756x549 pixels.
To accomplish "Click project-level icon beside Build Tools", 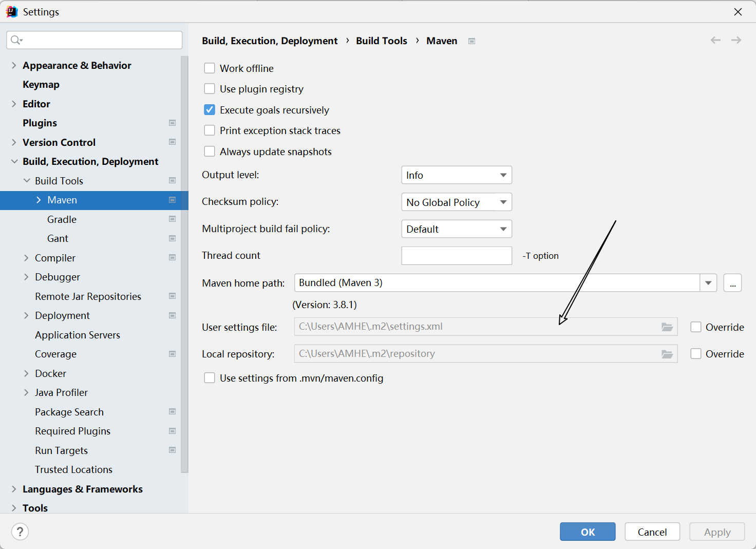I will click(x=173, y=180).
